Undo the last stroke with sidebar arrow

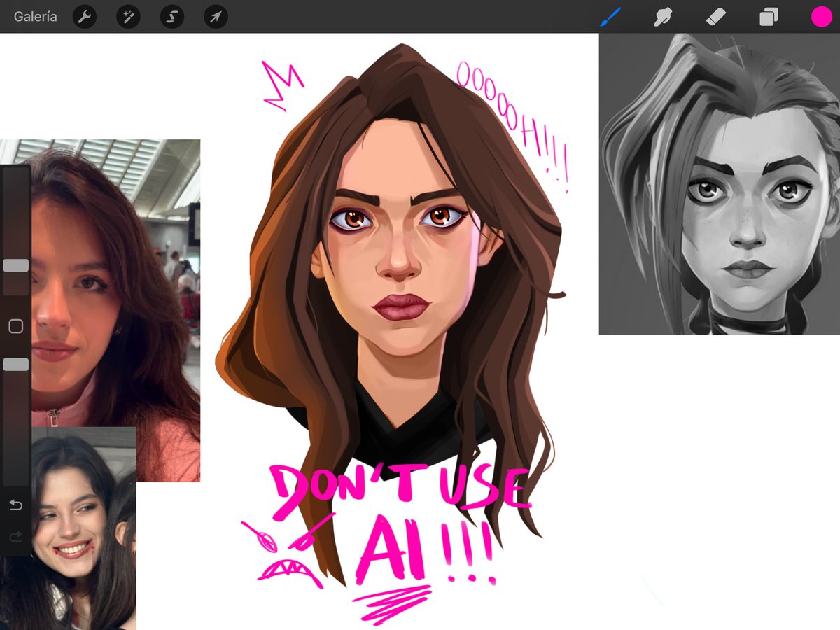[x=15, y=505]
